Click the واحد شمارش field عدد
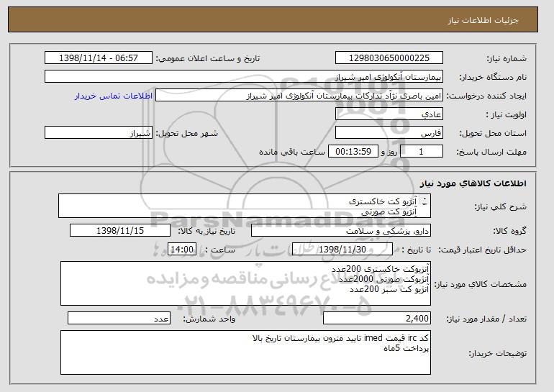The image size is (554, 392). pos(119,318)
